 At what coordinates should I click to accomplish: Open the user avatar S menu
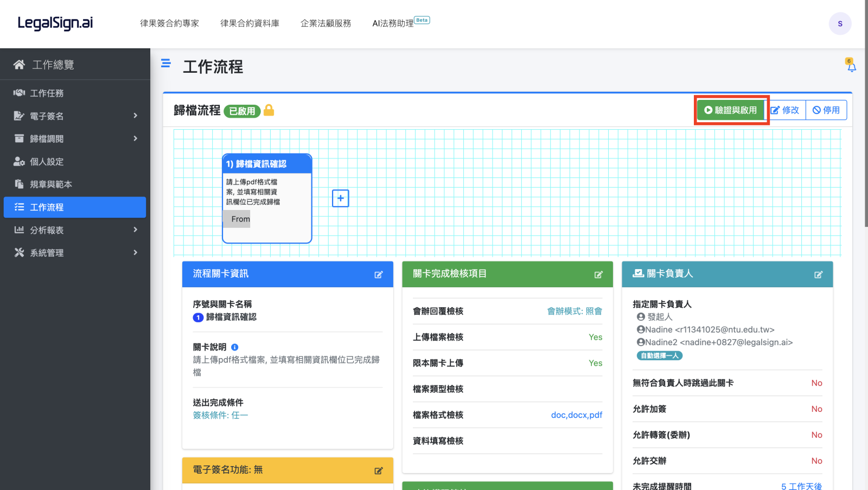click(x=840, y=23)
